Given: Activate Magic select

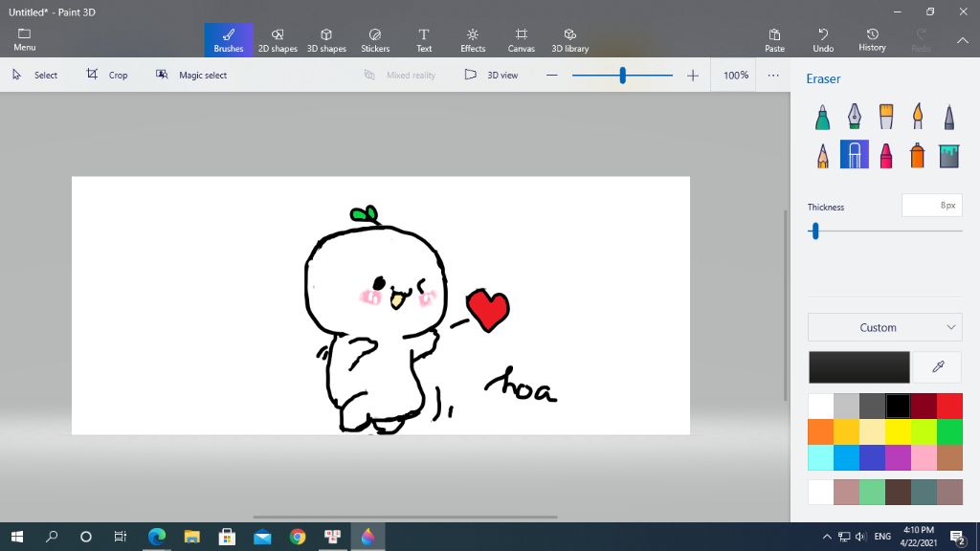Looking at the screenshot, I should (191, 75).
